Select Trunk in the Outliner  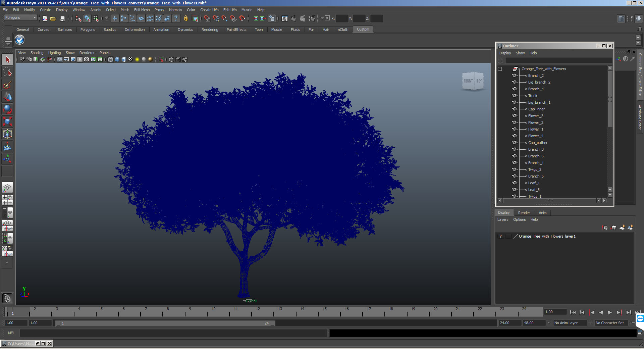pos(533,96)
